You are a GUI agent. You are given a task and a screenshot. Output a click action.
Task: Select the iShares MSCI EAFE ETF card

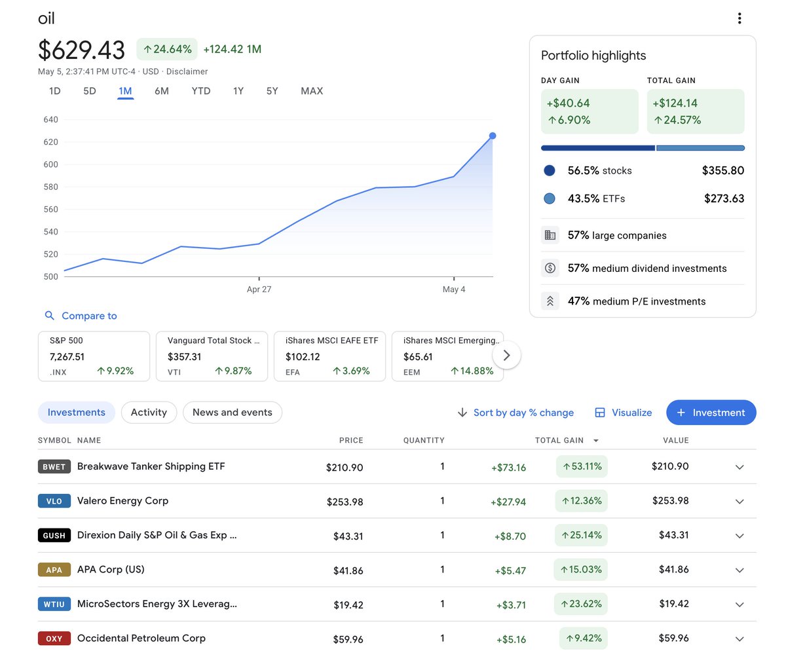330,356
